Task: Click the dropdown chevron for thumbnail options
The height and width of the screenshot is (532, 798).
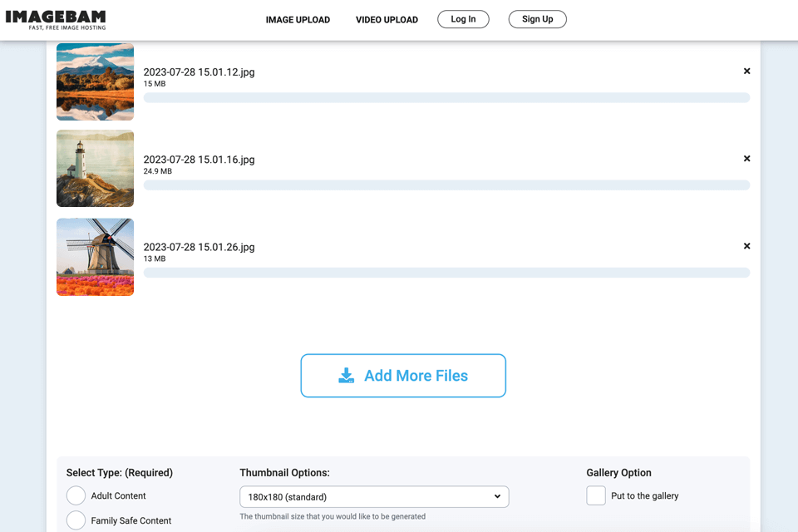Action: tap(497, 497)
